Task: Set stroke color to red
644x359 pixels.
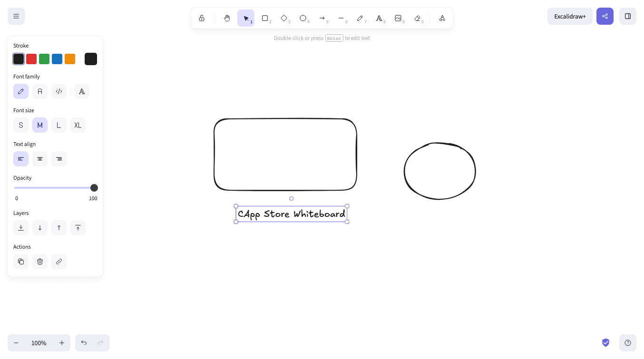Action: pyautogui.click(x=31, y=59)
